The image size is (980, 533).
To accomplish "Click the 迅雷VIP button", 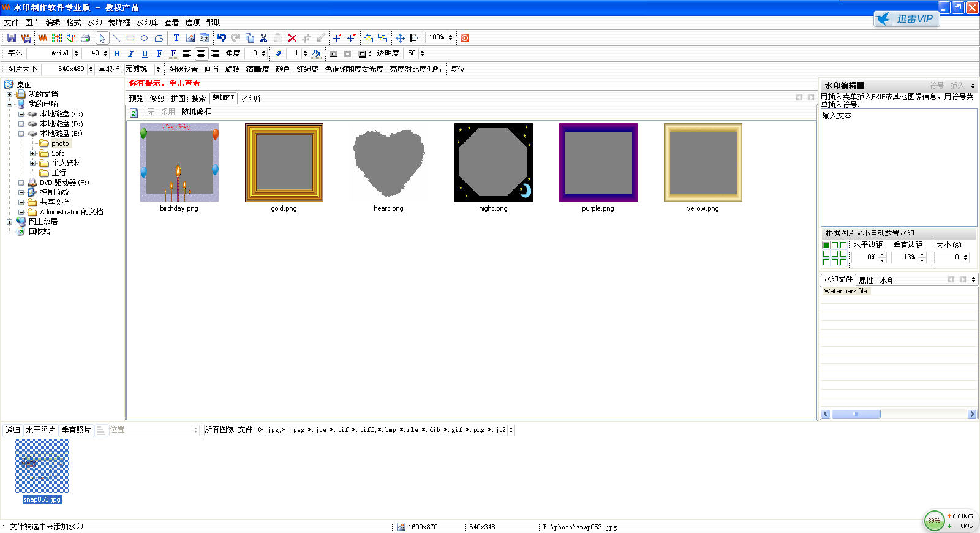I will 907,19.
